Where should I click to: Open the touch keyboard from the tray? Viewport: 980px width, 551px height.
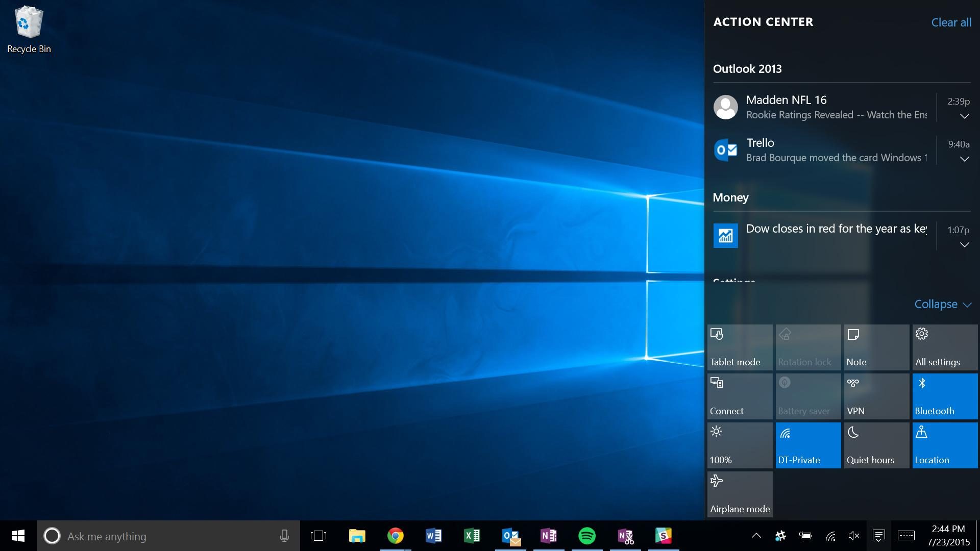[x=906, y=536]
